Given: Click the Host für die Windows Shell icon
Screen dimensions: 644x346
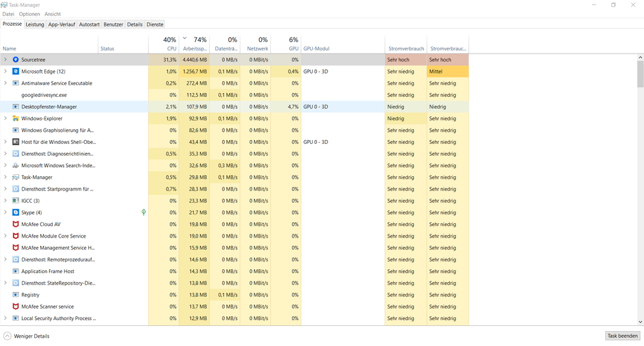Looking at the screenshot, I should click(x=15, y=142).
